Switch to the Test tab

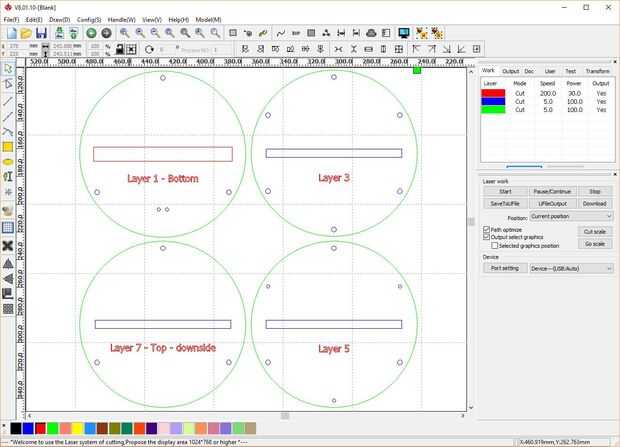570,71
